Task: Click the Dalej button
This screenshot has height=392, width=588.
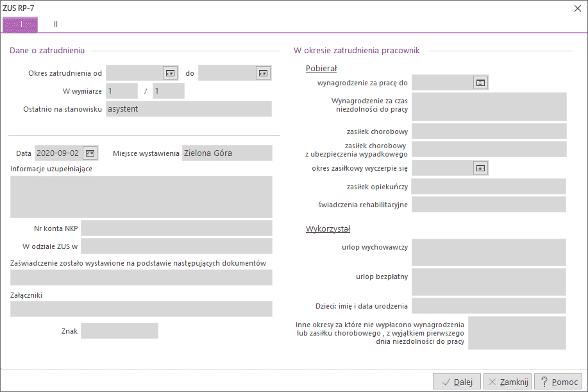Action: pyautogui.click(x=457, y=382)
